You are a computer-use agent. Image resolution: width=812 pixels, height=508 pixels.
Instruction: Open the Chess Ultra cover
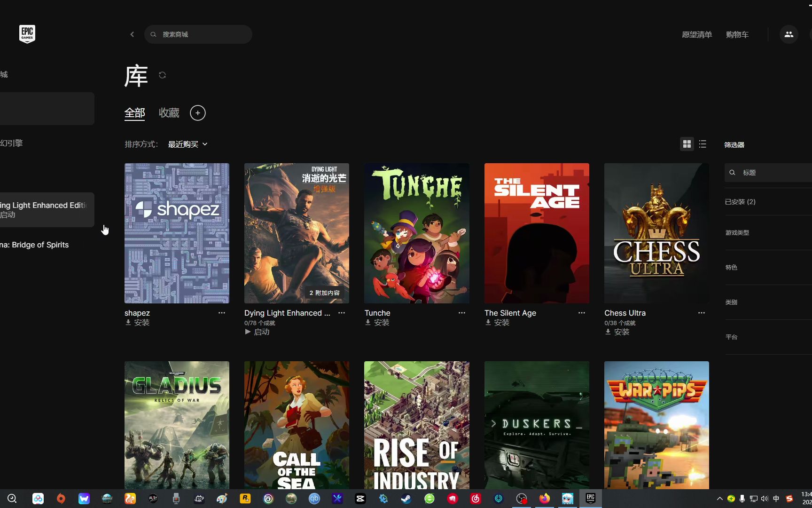coord(656,233)
